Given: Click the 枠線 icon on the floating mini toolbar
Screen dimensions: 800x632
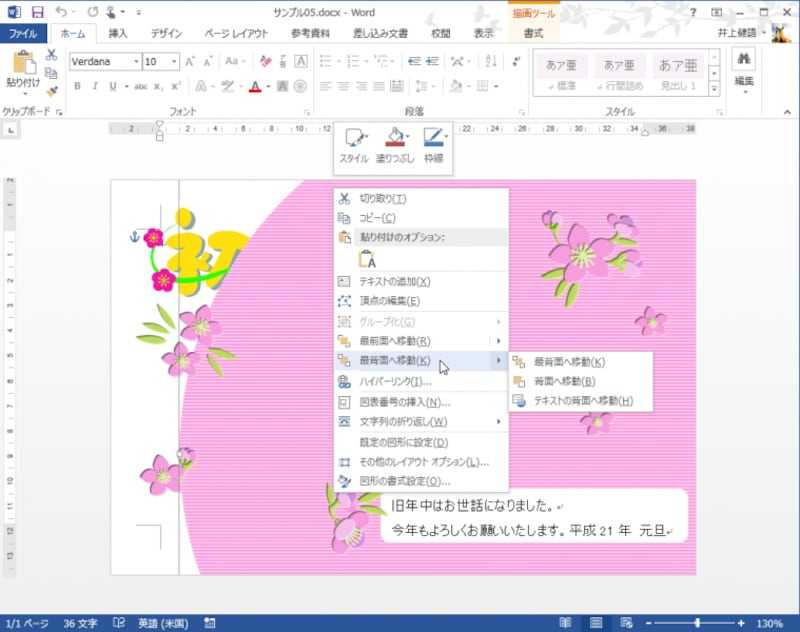Looking at the screenshot, I should [432, 138].
